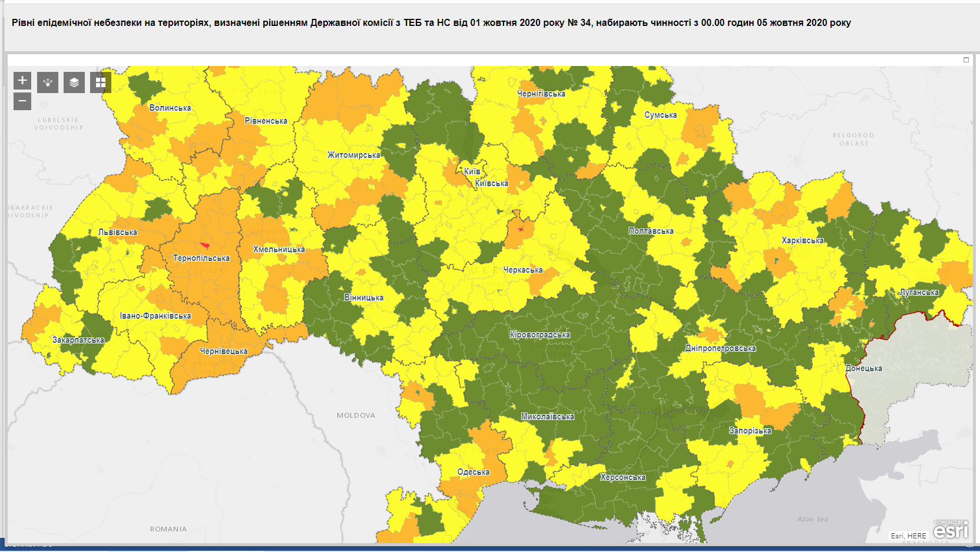
Task: Click the Херсонська region label
Action: coord(623,477)
